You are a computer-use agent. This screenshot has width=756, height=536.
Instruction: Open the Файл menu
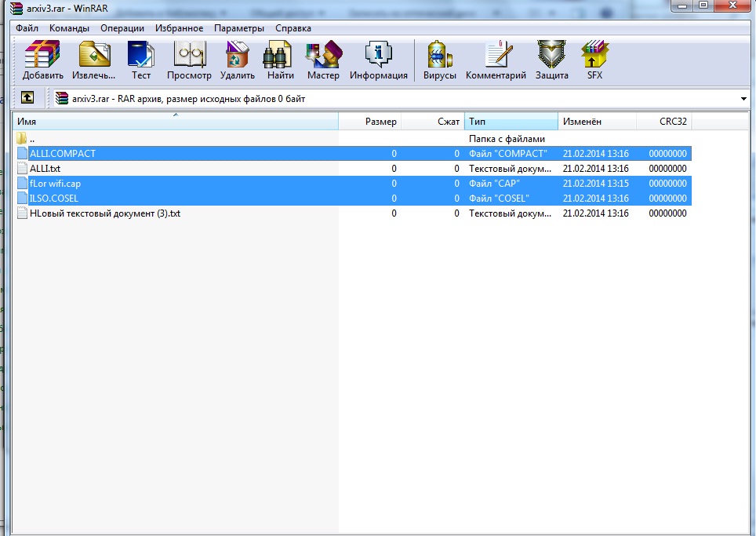pos(27,28)
